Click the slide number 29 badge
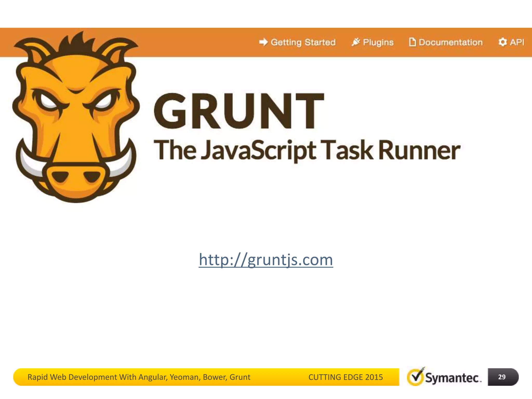 [503, 377]
